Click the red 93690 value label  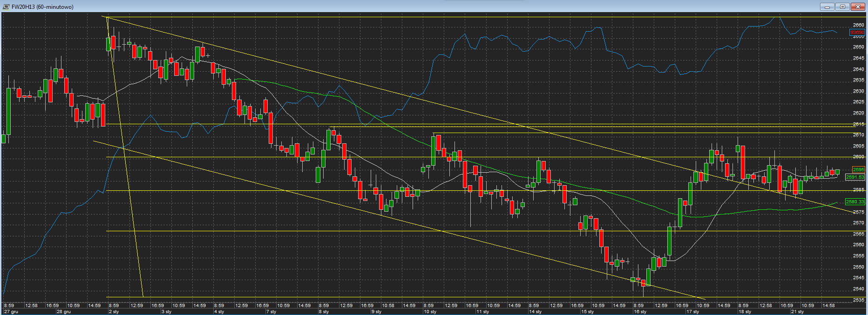click(857, 33)
